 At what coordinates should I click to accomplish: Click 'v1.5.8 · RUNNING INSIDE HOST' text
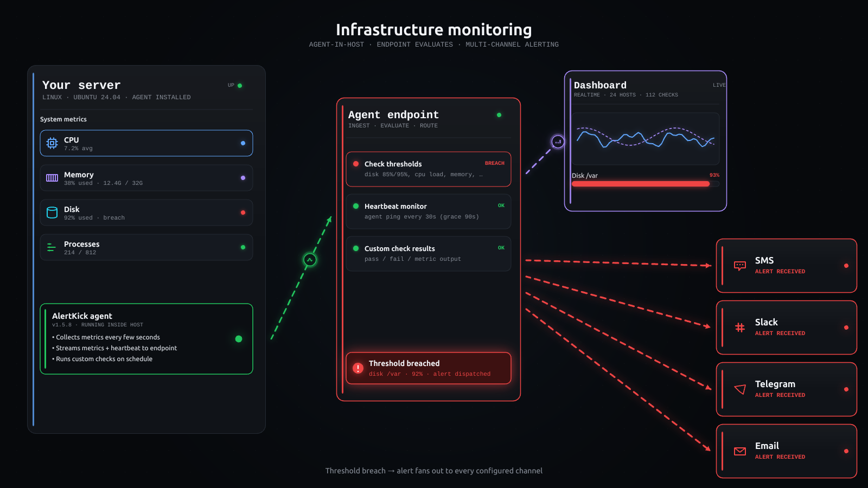(x=98, y=325)
